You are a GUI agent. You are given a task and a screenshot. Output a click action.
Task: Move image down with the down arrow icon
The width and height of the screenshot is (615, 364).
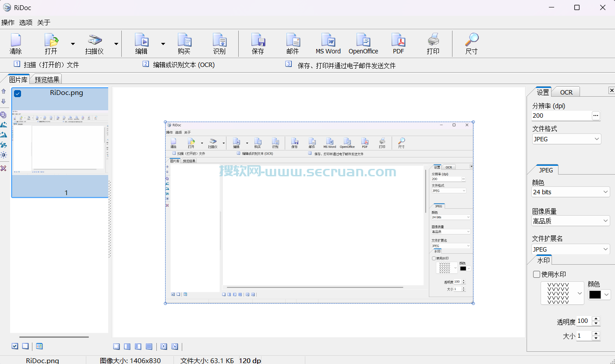[4, 101]
